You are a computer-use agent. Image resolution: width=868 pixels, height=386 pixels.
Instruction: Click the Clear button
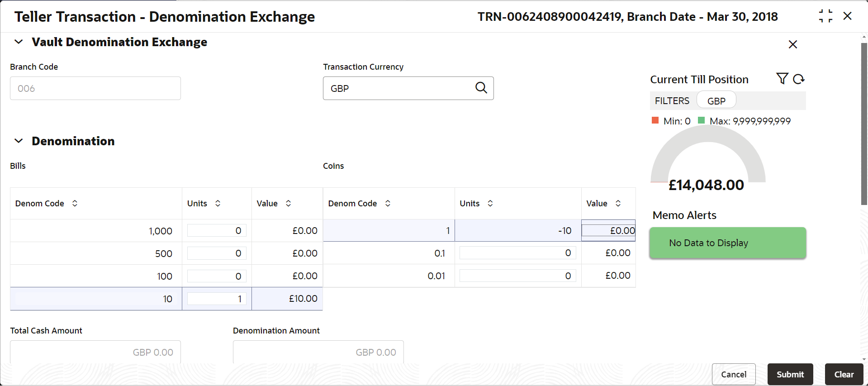pyautogui.click(x=844, y=374)
